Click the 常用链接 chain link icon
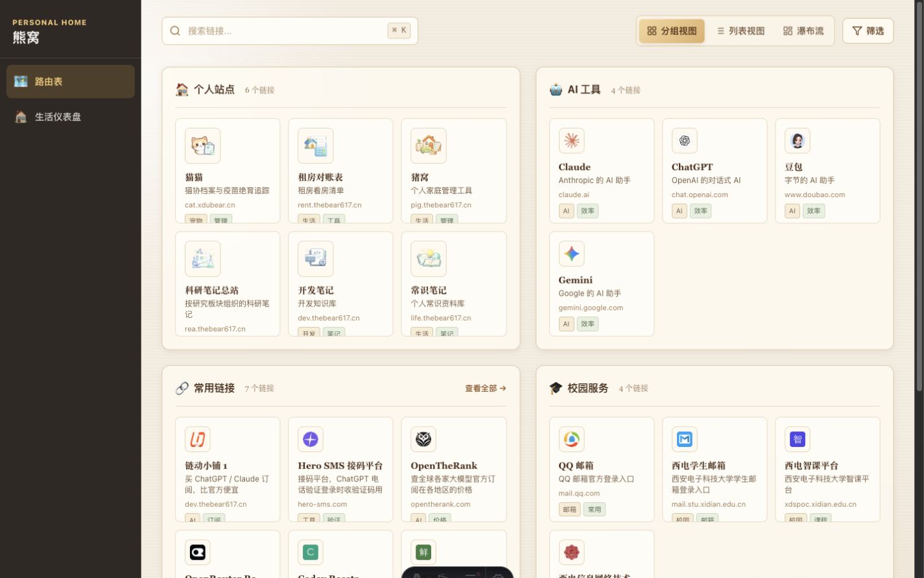Image resolution: width=924 pixels, height=578 pixels. click(182, 388)
